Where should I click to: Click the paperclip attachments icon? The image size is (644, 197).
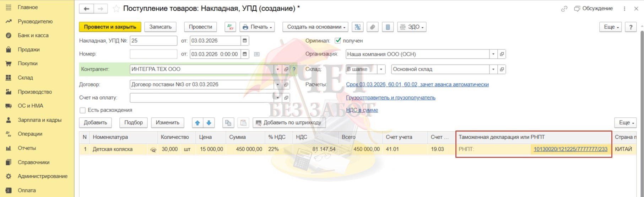[372, 27]
